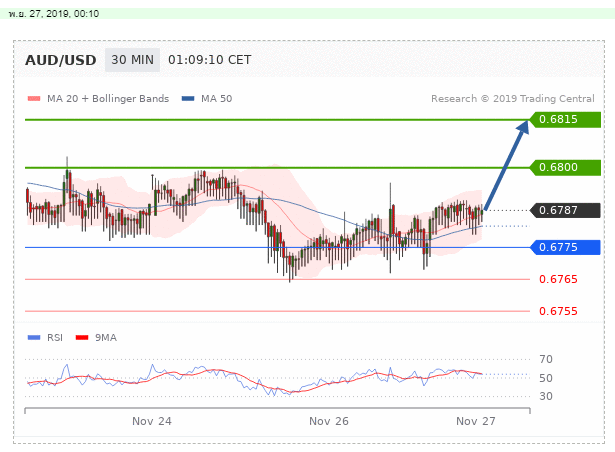Click the MA 50 legend label
615x452 pixels.
pyautogui.click(x=217, y=98)
